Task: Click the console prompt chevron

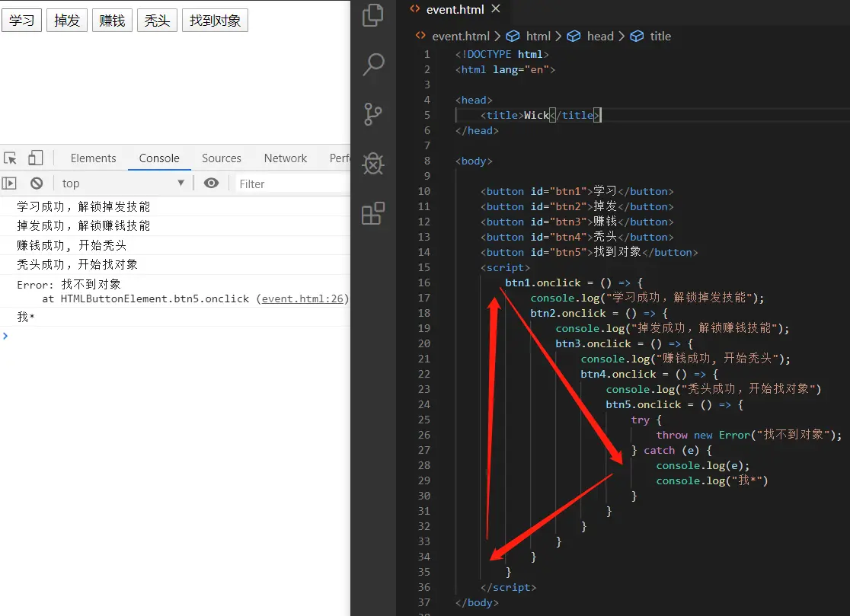Action: pos(5,336)
